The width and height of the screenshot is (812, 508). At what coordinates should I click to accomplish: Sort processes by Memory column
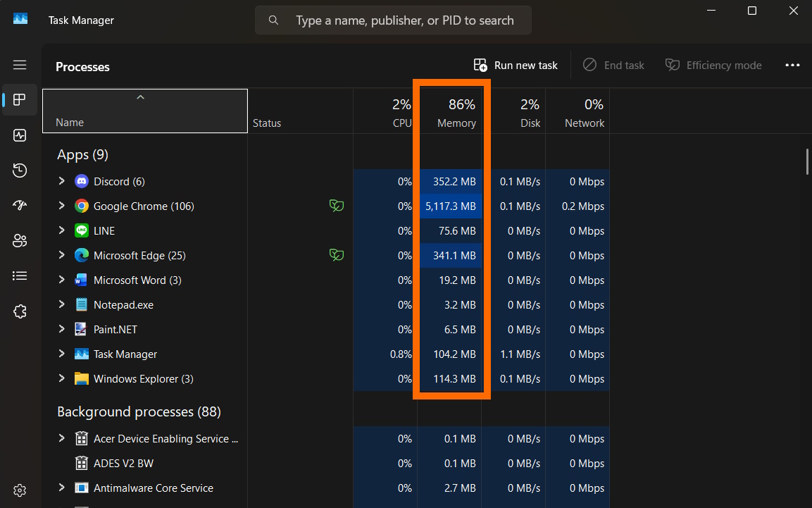(456, 113)
